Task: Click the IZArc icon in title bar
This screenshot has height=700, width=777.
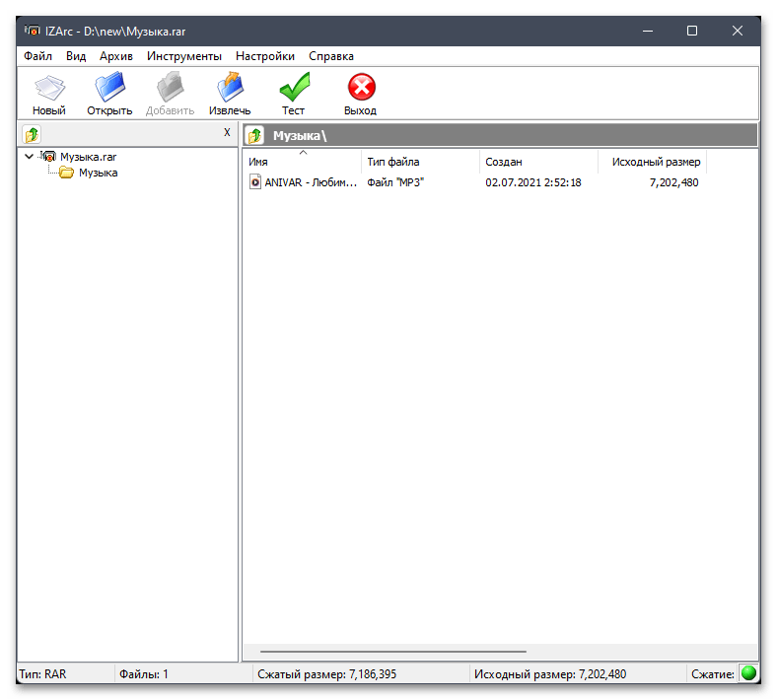Action: tap(33, 31)
